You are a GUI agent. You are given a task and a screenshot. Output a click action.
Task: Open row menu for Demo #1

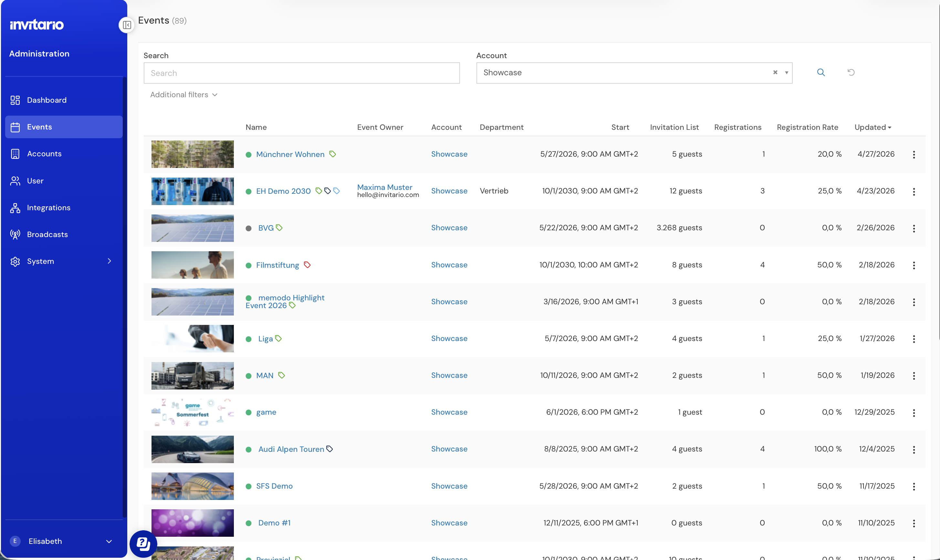click(914, 524)
